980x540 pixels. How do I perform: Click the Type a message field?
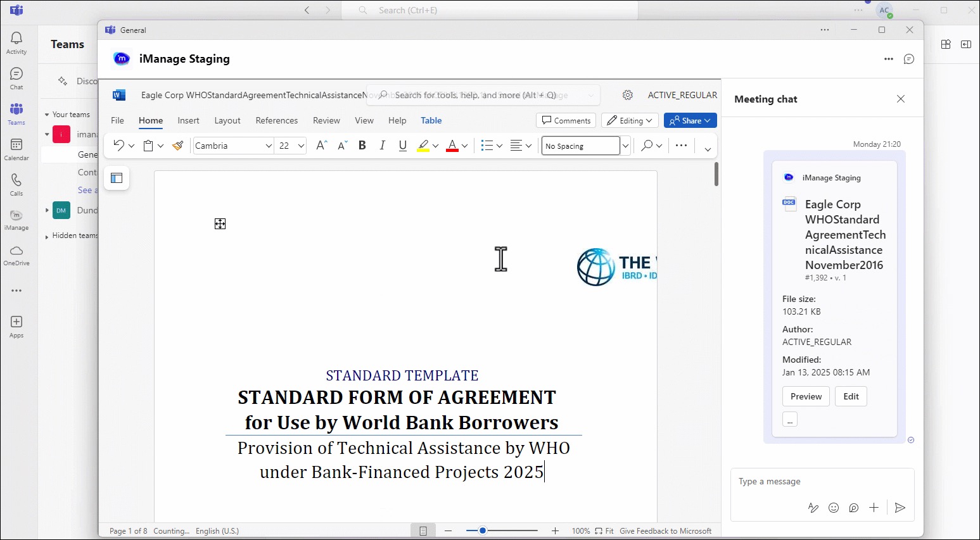[822, 482]
